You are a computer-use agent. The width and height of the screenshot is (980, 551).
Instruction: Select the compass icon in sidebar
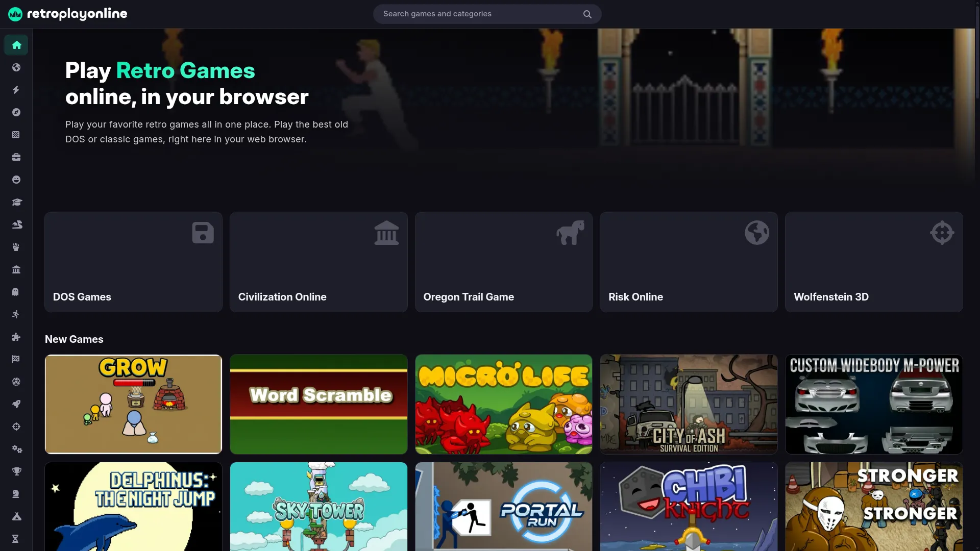[x=16, y=112]
